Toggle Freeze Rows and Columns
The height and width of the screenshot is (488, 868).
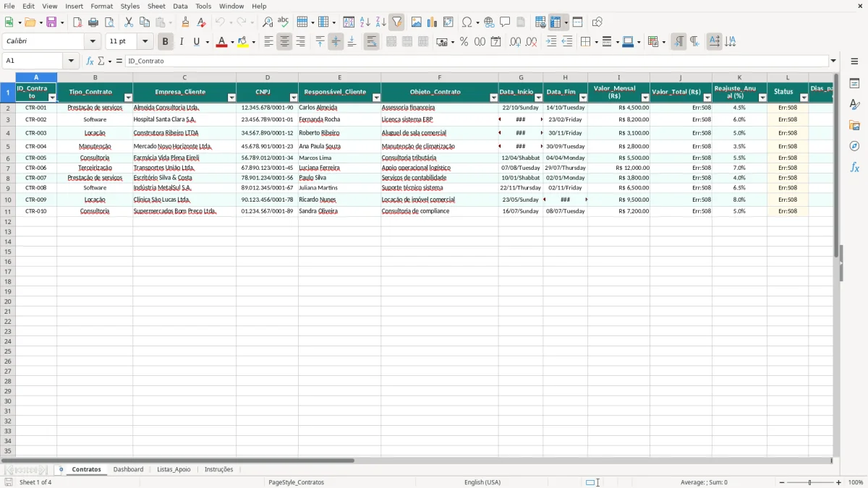[555, 22]
